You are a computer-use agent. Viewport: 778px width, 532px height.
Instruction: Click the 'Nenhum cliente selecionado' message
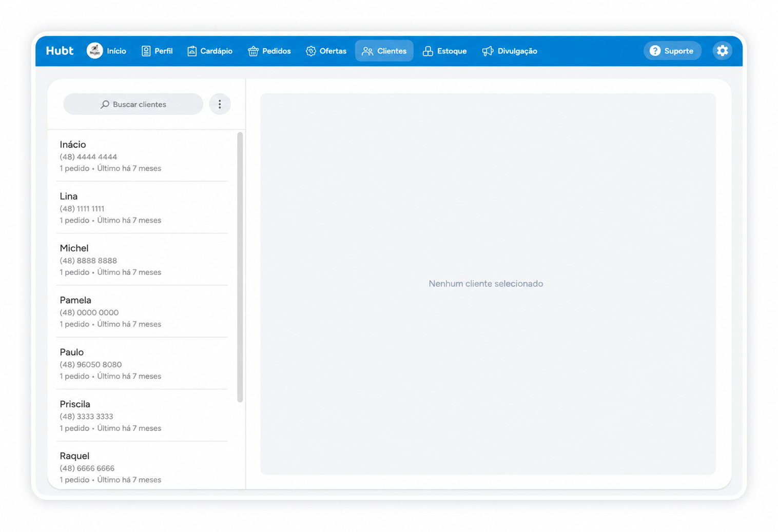[x=486, y=284]
